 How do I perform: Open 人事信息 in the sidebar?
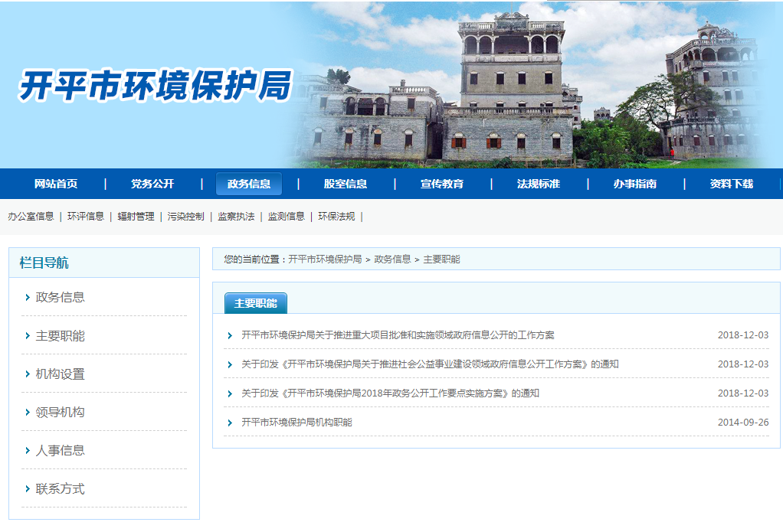60,450
